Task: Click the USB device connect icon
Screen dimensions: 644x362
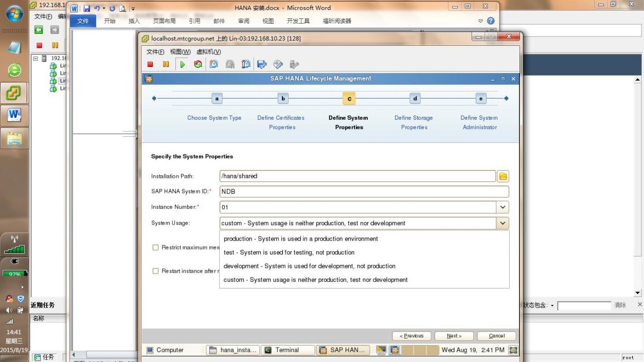Action: (x=294, y=64)
